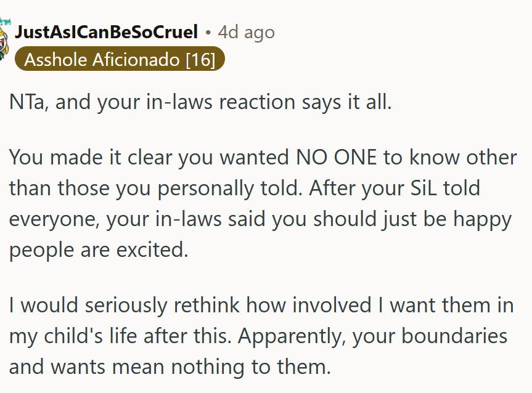The image size is (532, 393).
Task: Click the words "NO ONE" in the comment
Action: point(329,158)
